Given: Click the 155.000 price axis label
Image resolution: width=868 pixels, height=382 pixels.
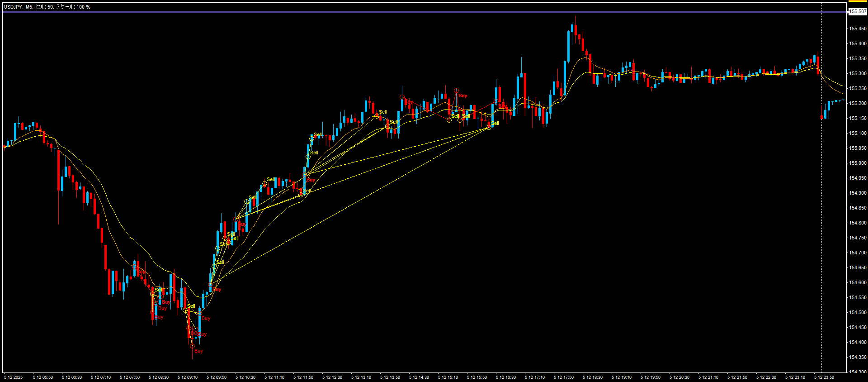Looking at the screenshot, I should (858, 163).
